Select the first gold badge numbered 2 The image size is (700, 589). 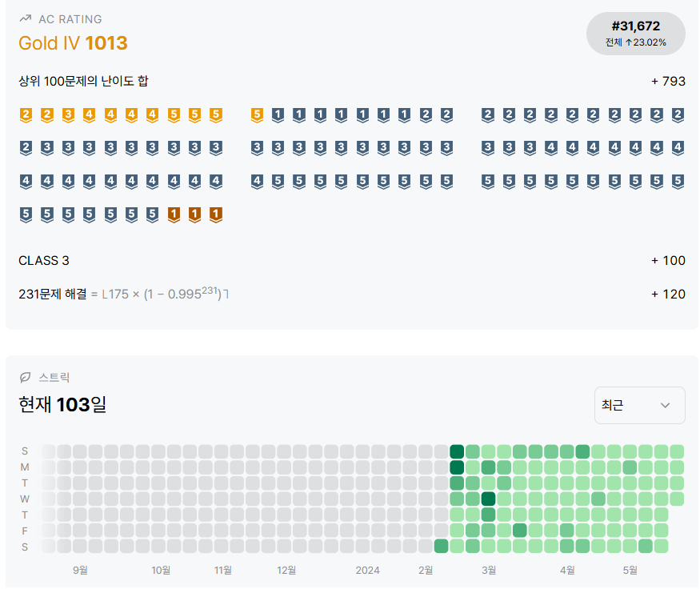coord(26,114)
